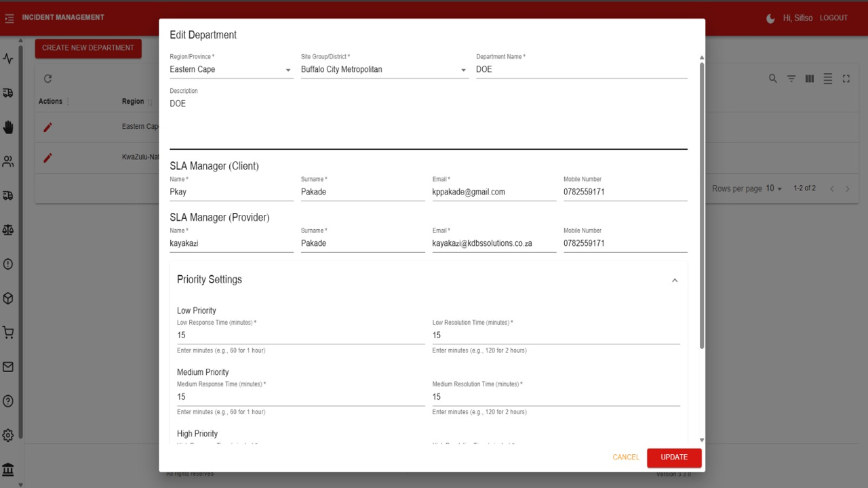
Task: Open Actions column options dots
Action: pos(68,102)
